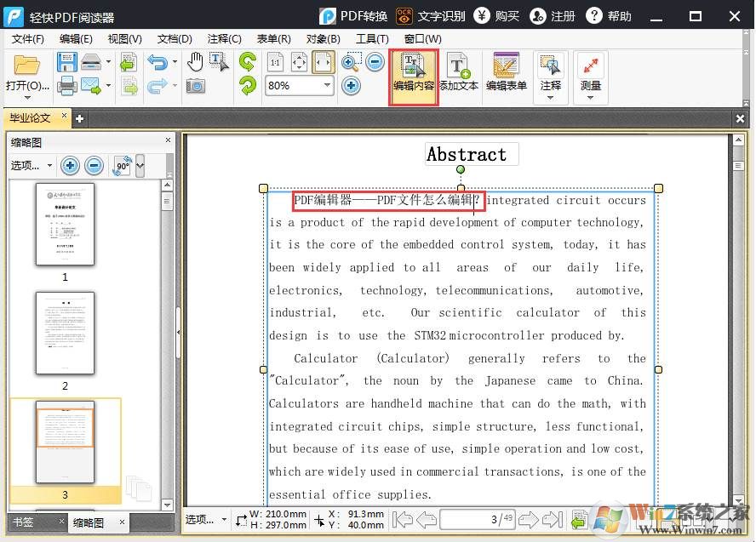Toggle fit width view mode
This screenshot has height=542, width=756.
(323, 62)
